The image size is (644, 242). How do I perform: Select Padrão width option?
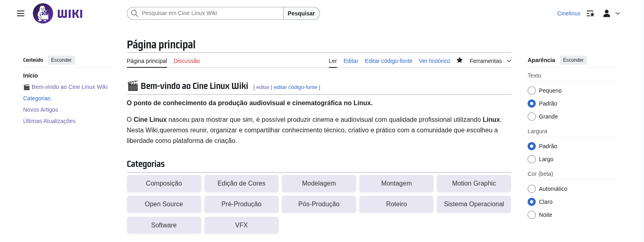532,146
